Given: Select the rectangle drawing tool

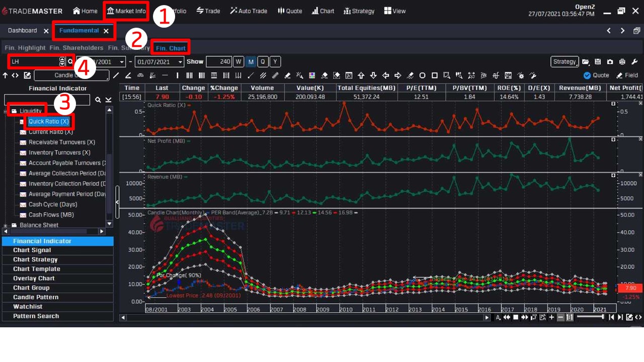Looking at the screenshot, I should coord(434,75).
